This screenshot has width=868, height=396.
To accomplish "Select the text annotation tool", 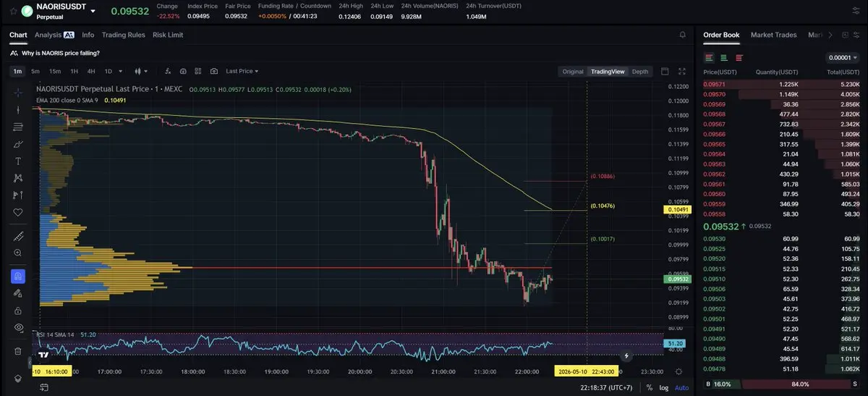I will click(19, 161).
